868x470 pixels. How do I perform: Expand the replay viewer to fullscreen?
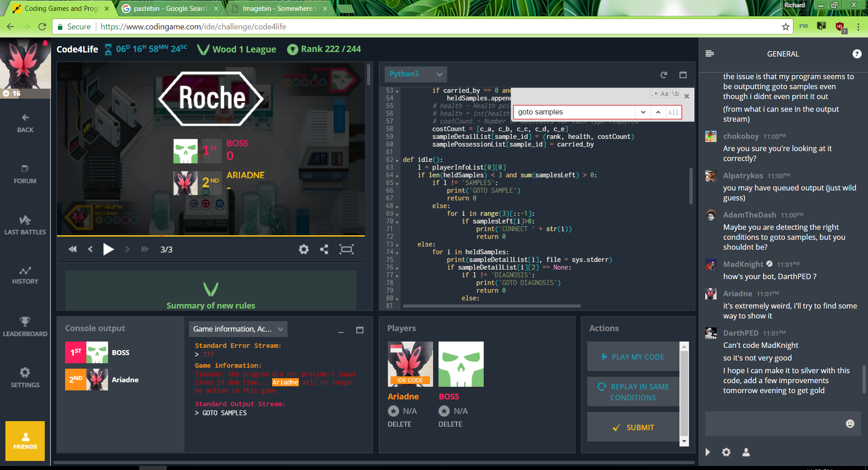(x=347, y=249)
